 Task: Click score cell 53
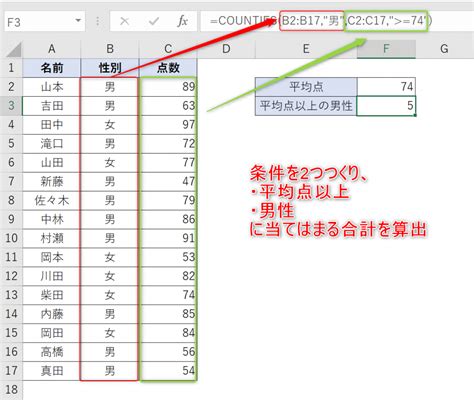168,257
